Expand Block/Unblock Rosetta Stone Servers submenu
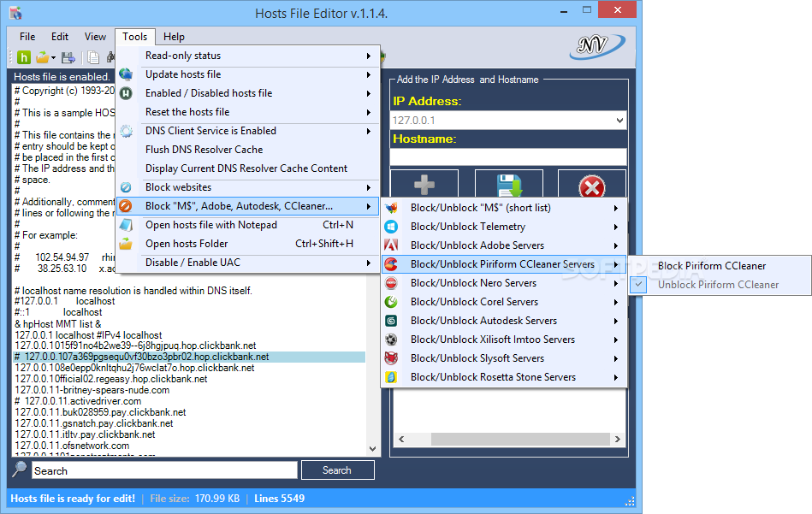The width and height of the screenshot is (812, 514). [616, 377]
